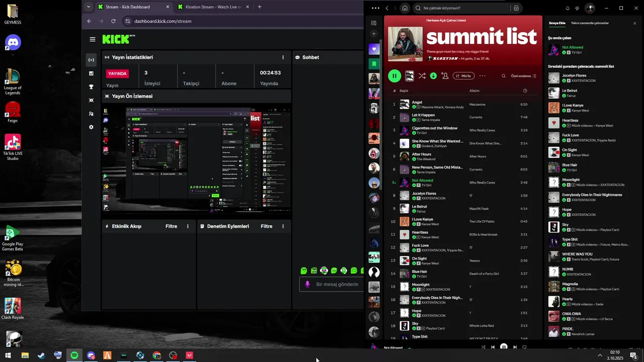Select track Cigarettes out the Window

coord(462,130)
